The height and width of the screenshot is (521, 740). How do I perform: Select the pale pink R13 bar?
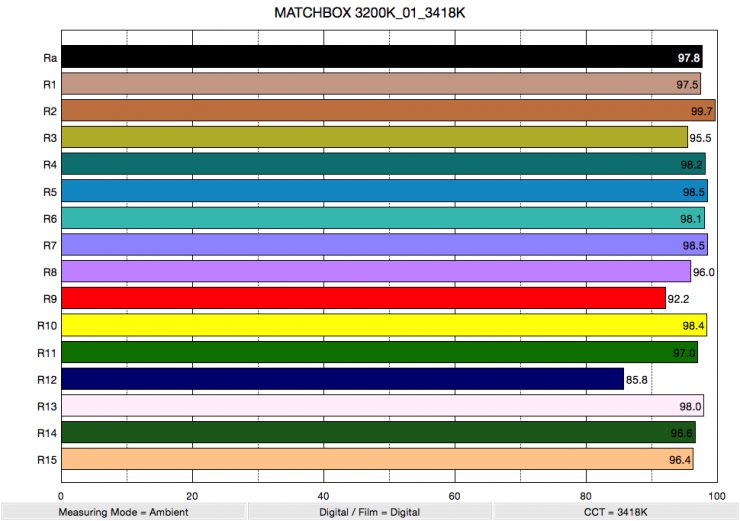pos(382,406)
